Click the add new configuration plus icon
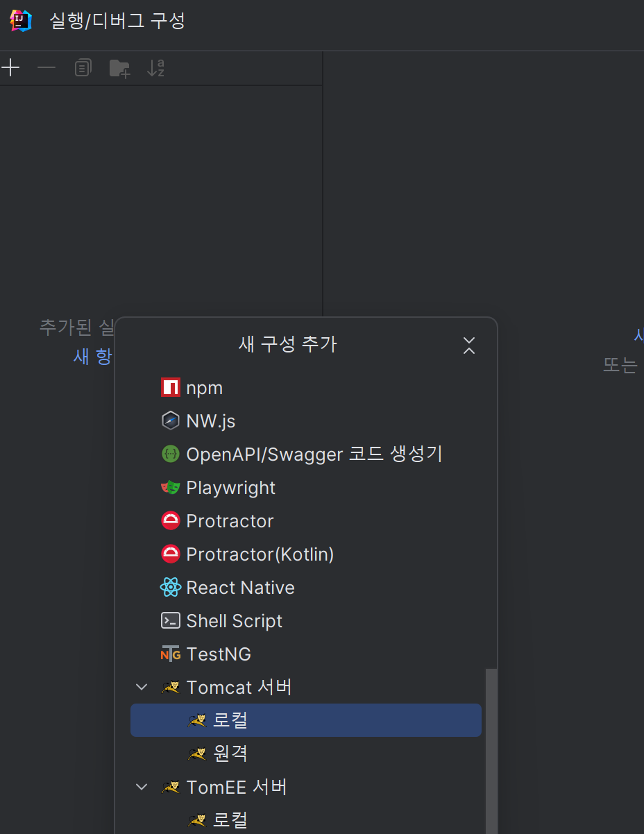 [x=10, y=68]
